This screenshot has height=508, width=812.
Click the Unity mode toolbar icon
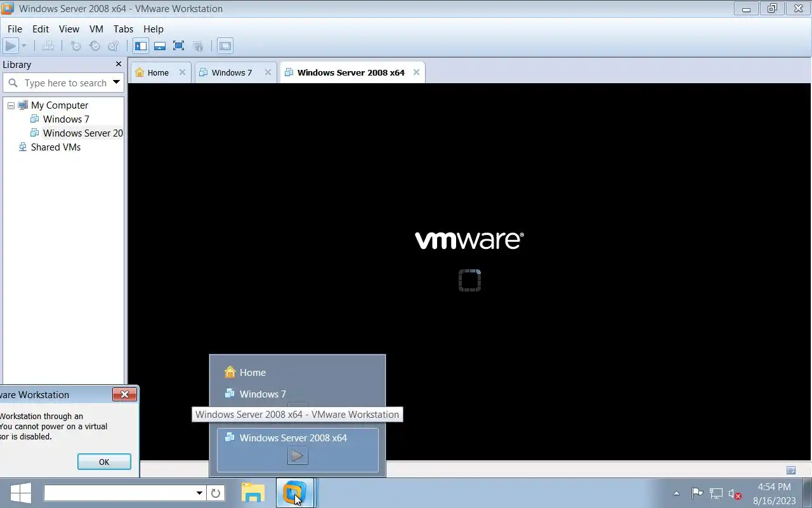coord(198,46)
